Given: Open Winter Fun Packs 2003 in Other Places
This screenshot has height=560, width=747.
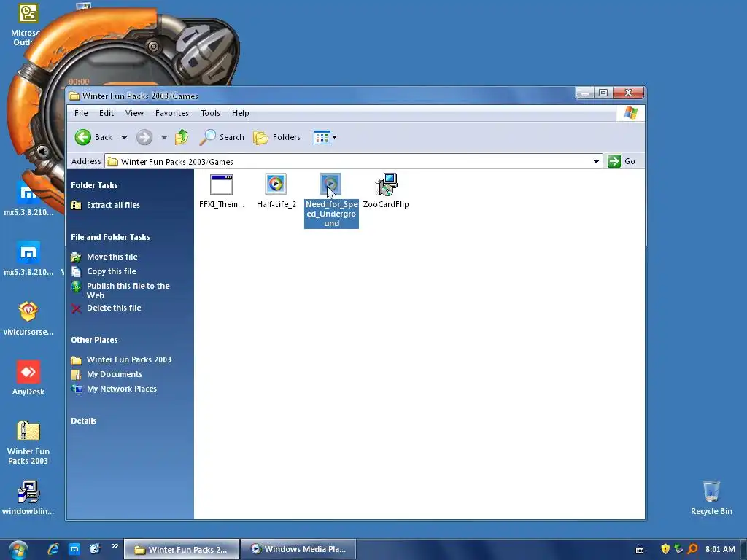Looking at the screenshot, I should point(128,359).
